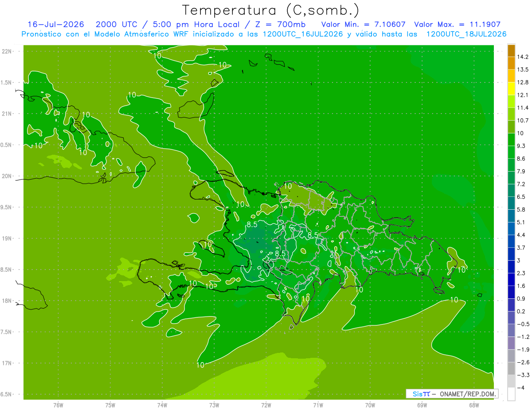Pick the purple legend swatch between -1.9 and -1.2
Screen dimensions: 532x411
[x=511, y=343]
